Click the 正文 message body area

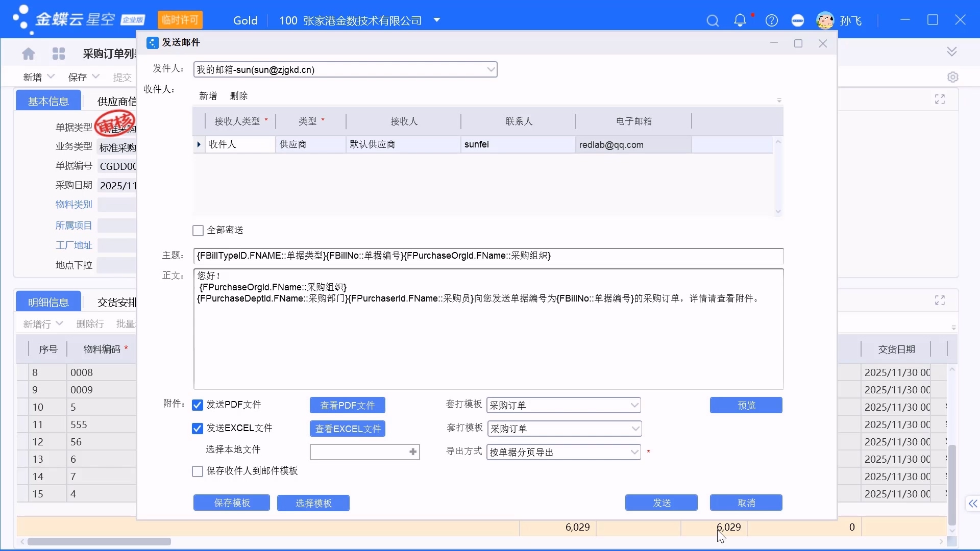point(488,329)
